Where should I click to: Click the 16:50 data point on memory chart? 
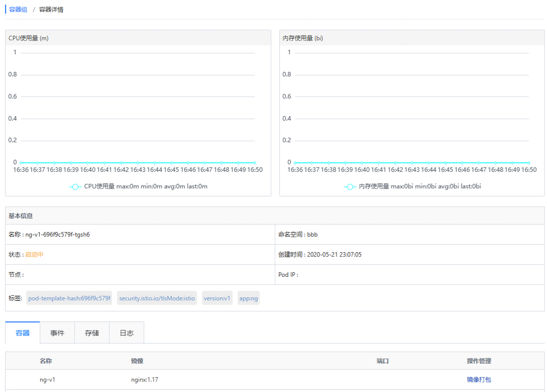click(x=529, y=163)
